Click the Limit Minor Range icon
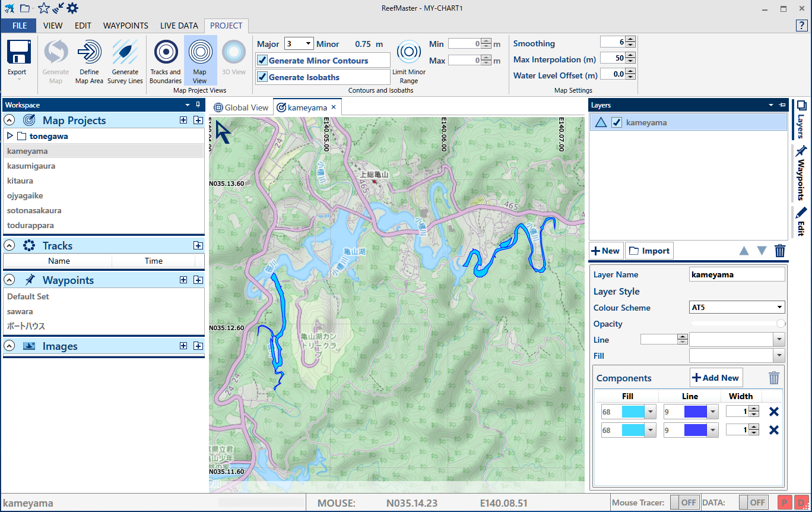The image size is (812, 512). pos(409,52)
